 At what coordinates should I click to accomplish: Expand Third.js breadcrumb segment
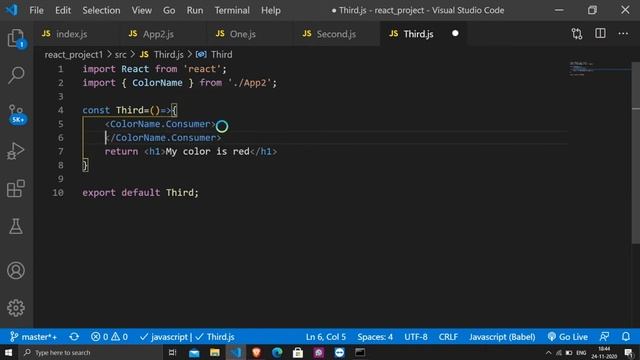(x=162, y=54)
